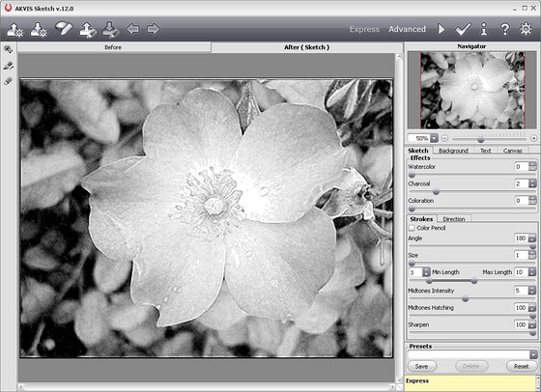Image resolution: width=541 pixels, height=392 pixels.
Task: Redo with the right arrow icon
Action: click(154, 29)
